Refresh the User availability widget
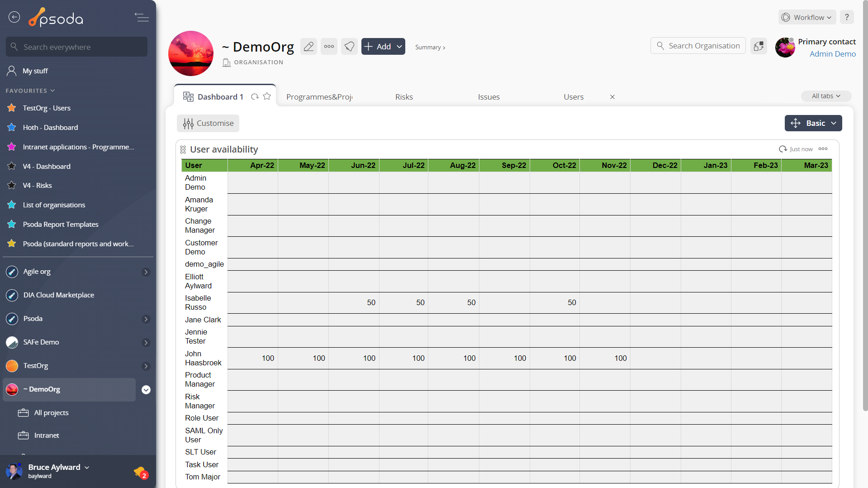The width and height of the screenshot is (868, 488). (x=783, y=149)
